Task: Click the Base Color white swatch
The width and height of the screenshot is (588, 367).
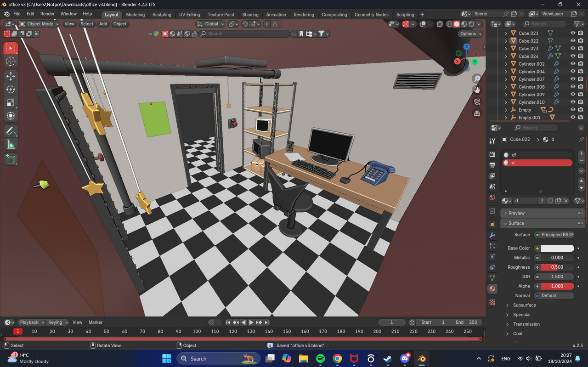Action: coord(557,248)
